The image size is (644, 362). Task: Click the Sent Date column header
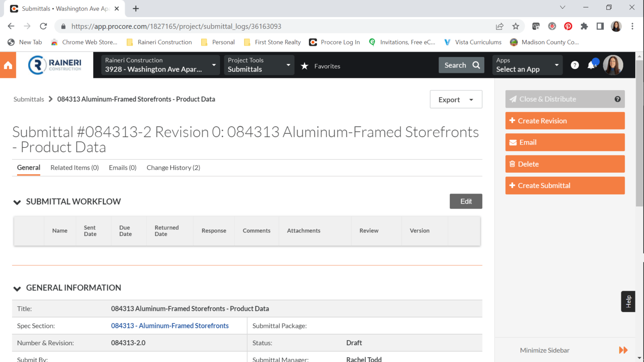point(90,231)
